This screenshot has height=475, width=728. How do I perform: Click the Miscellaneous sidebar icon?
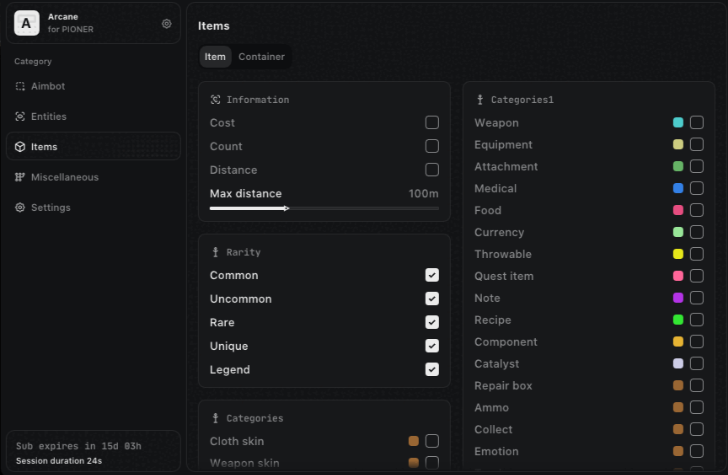click(x=20, y=177)
